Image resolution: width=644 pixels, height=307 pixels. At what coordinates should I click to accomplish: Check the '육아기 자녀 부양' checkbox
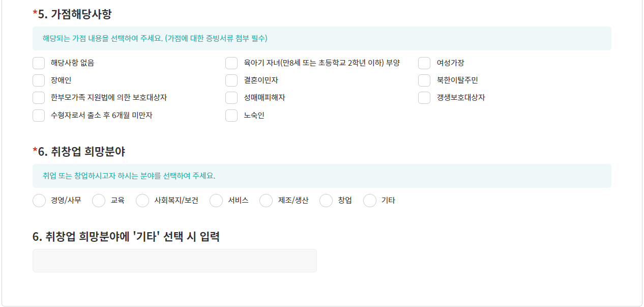[x=231, y=63]
